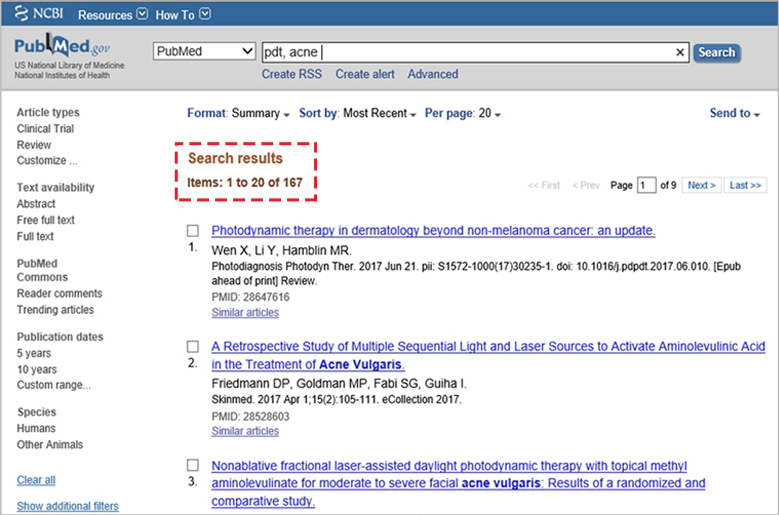This screenshot has height=515, width=779.
Task: Filter by Clinical Trial article type
Action: point(45,129)
